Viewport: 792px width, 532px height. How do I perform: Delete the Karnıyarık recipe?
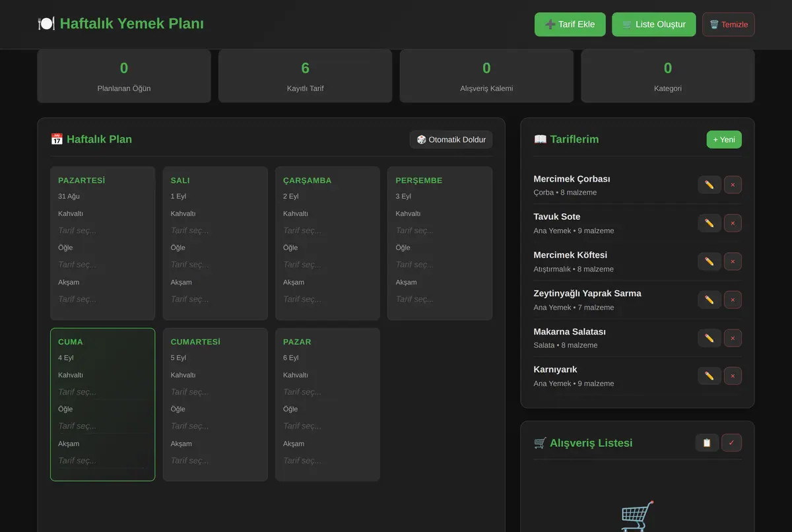(733, 376)
